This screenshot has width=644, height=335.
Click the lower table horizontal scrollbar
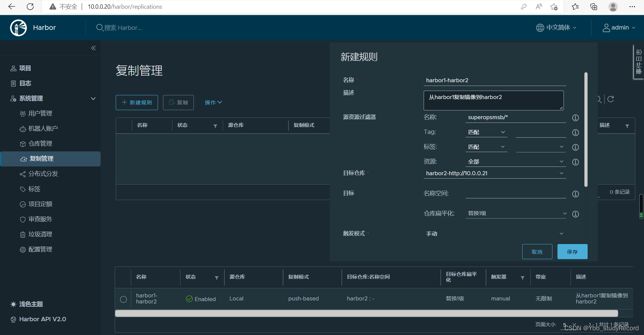tap(366, 313)
